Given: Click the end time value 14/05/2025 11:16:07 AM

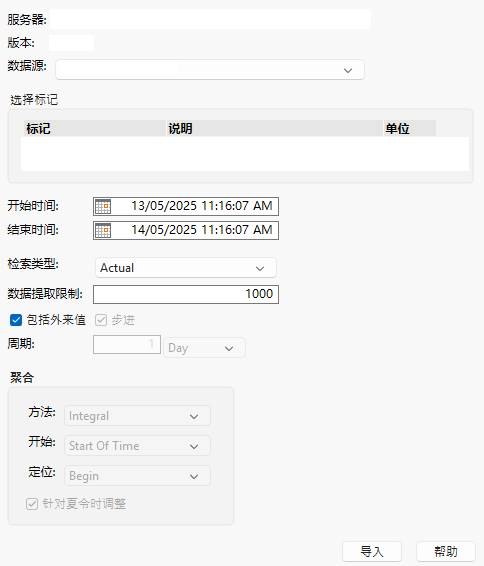Looking at the screenshot, I should tap(202, 230).
